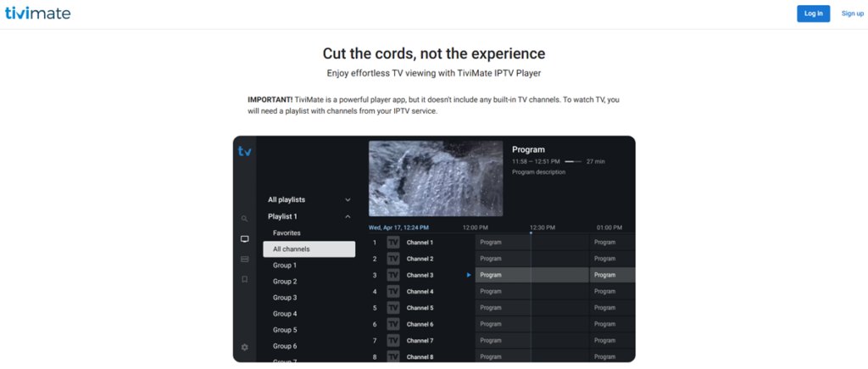Click the blue play indicator on Channel 3
The image size is (868, 369).
[x=468, y=275]
